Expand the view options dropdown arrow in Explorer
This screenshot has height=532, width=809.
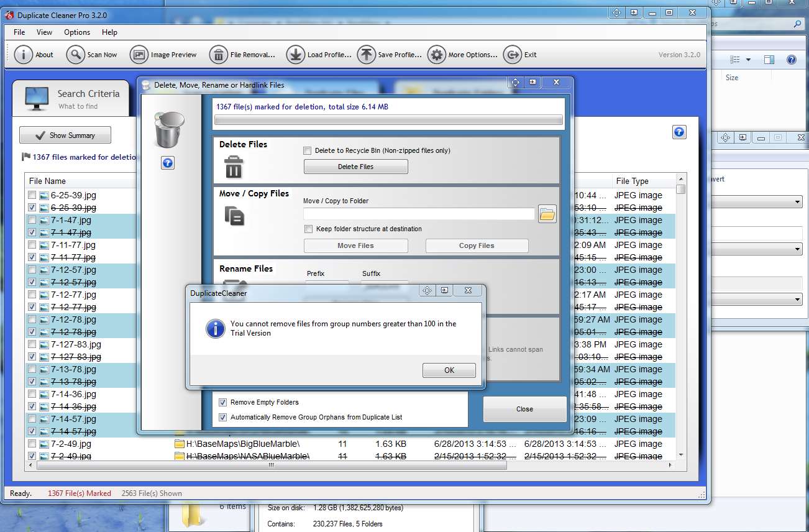[748, 60]
